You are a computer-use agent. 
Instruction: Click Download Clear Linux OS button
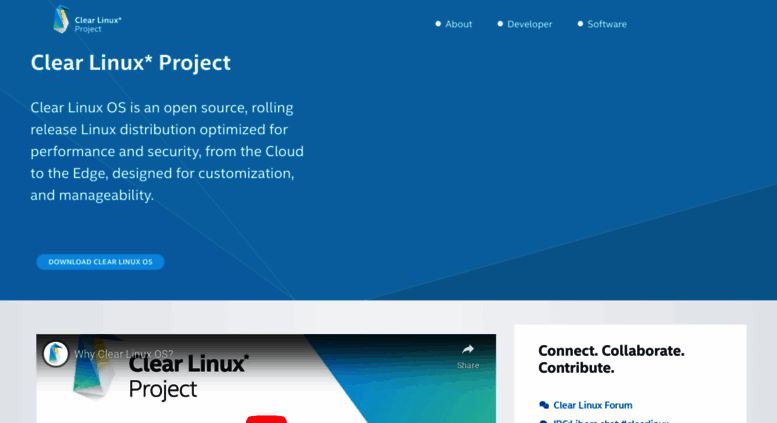(100, 262)
